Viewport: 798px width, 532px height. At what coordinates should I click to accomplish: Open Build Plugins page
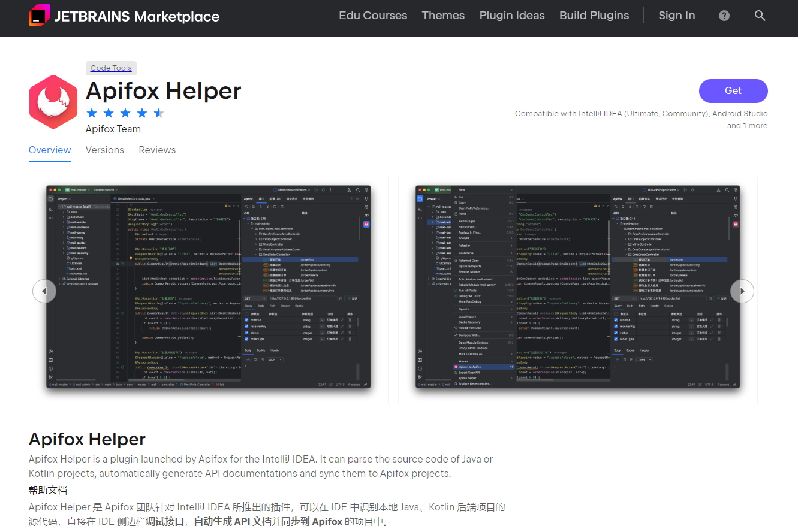coord(594,16)
